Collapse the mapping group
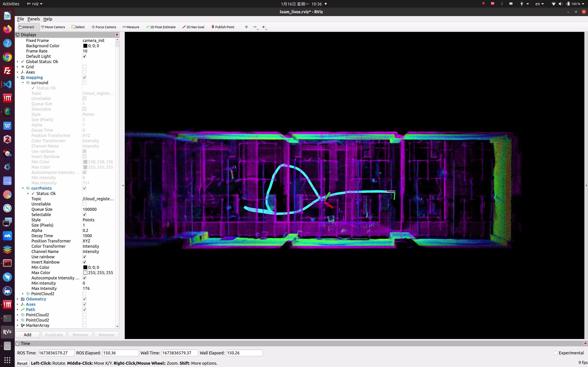Image resolution: width=588 pixels, height=367 pixels. (x=17, y=78)
